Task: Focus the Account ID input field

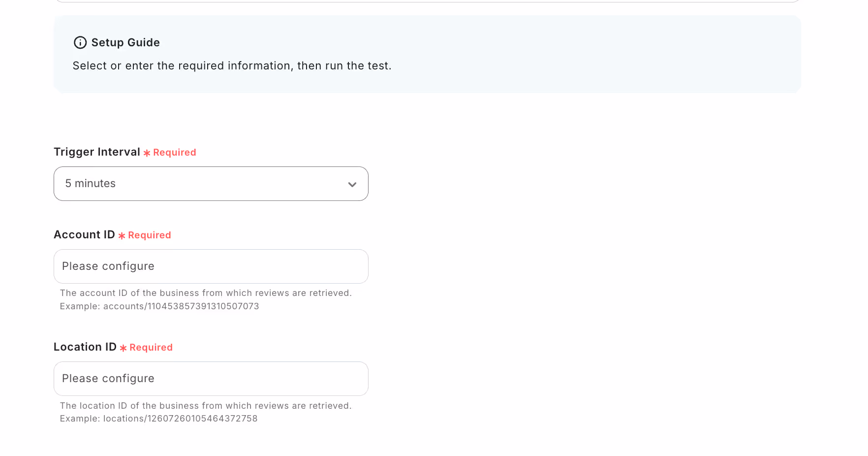Action: pos(211,266)
